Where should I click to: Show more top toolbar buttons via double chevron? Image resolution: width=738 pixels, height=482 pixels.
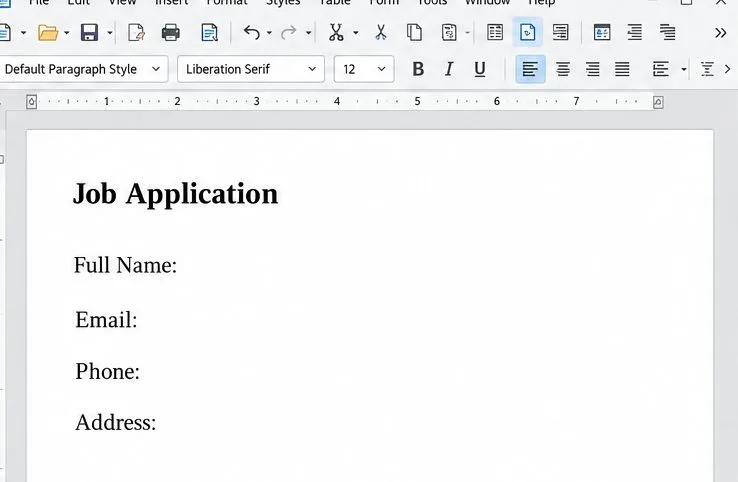tap(721, 33)
